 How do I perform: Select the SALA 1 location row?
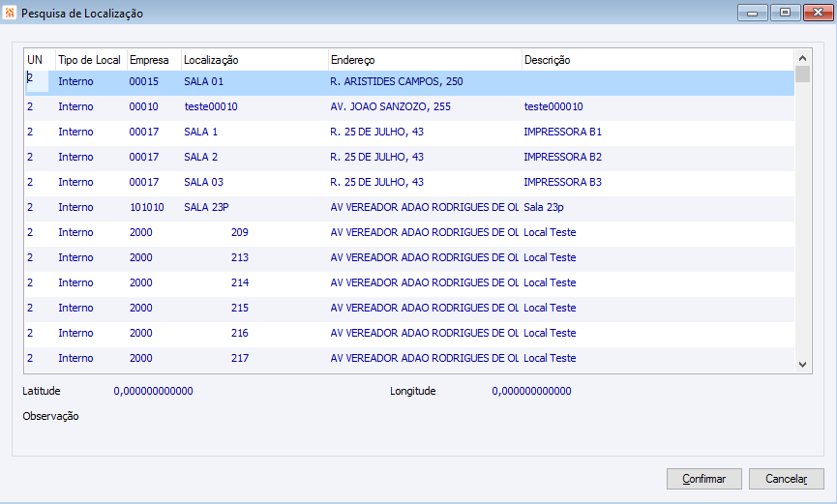click(409, 132)
